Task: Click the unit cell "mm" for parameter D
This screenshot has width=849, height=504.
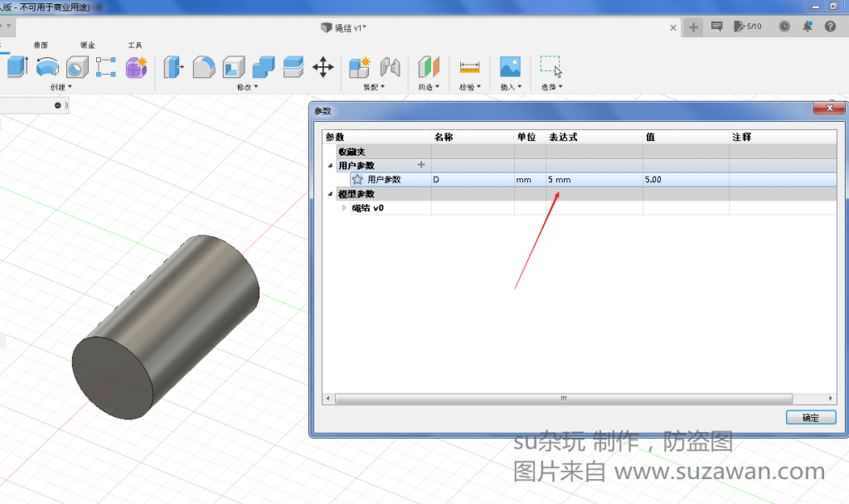Action: [530, 180]
